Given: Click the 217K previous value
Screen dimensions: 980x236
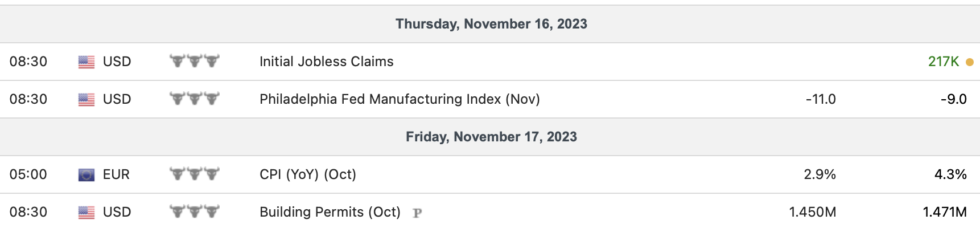Looking at the screenshot, I should [x=943, y=62].
